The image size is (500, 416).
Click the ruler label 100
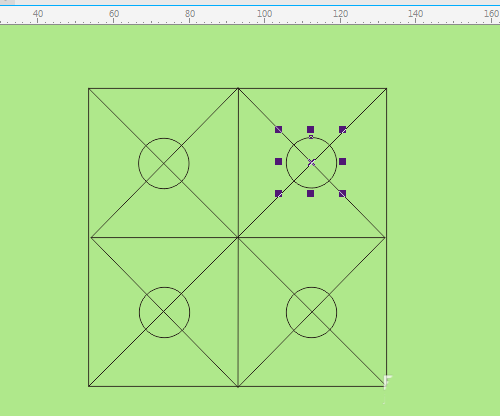coord(265,14)
